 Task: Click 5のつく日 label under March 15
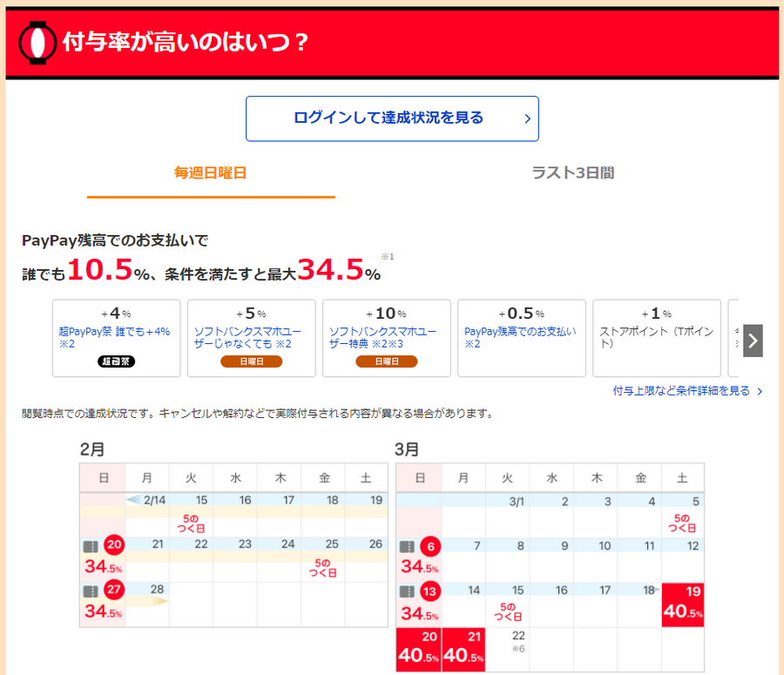coord(508,611)
